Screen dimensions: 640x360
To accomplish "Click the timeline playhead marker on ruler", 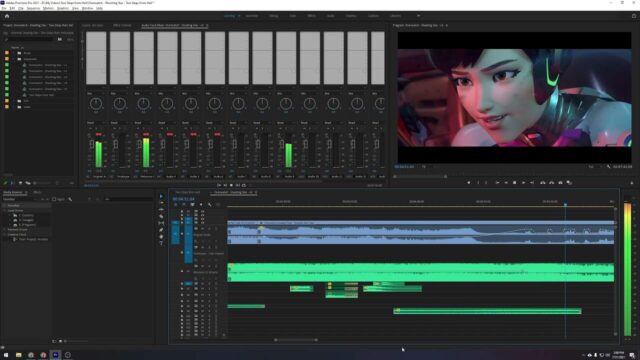I will 565,204.
